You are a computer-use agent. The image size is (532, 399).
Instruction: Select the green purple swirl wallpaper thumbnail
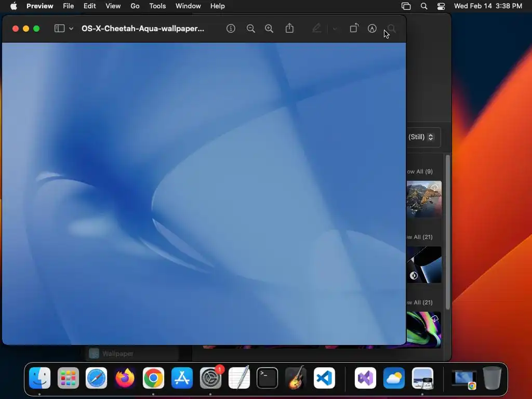click(x=424, y=330)
